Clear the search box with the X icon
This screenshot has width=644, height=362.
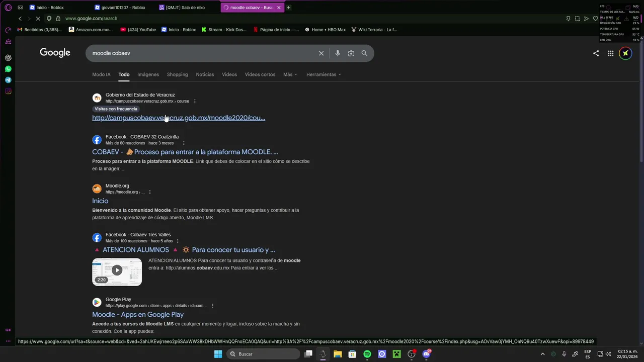click(321, 53)
